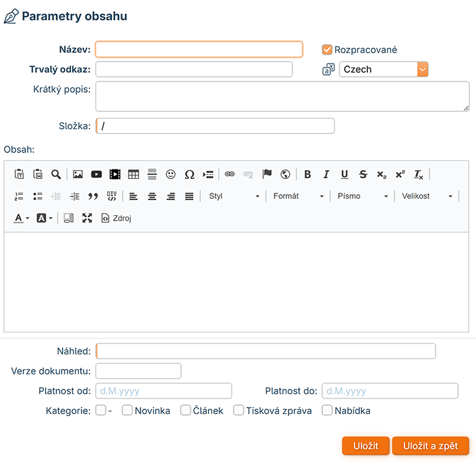Insert an image via the picture icon
Viewport: 476px width, 465px height.
(78, 174)
